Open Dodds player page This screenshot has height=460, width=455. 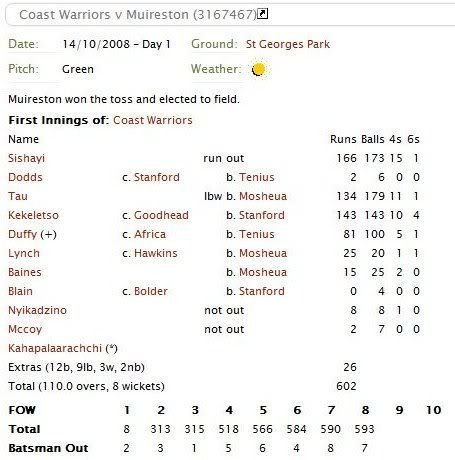(x=25, y=177)
